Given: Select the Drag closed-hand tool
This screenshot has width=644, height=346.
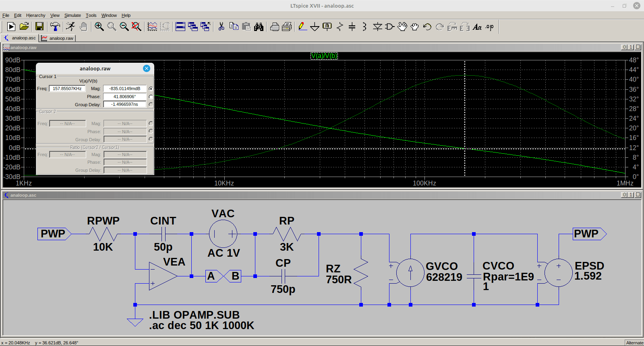Looking at the screenshot, I should (415, 27).
